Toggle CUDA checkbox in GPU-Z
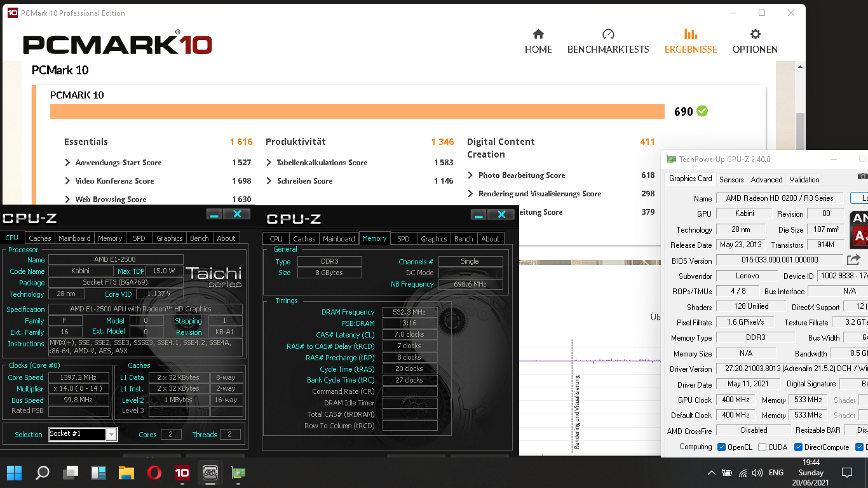The width and height of the screenshot is (868, 488). (762, 447)
